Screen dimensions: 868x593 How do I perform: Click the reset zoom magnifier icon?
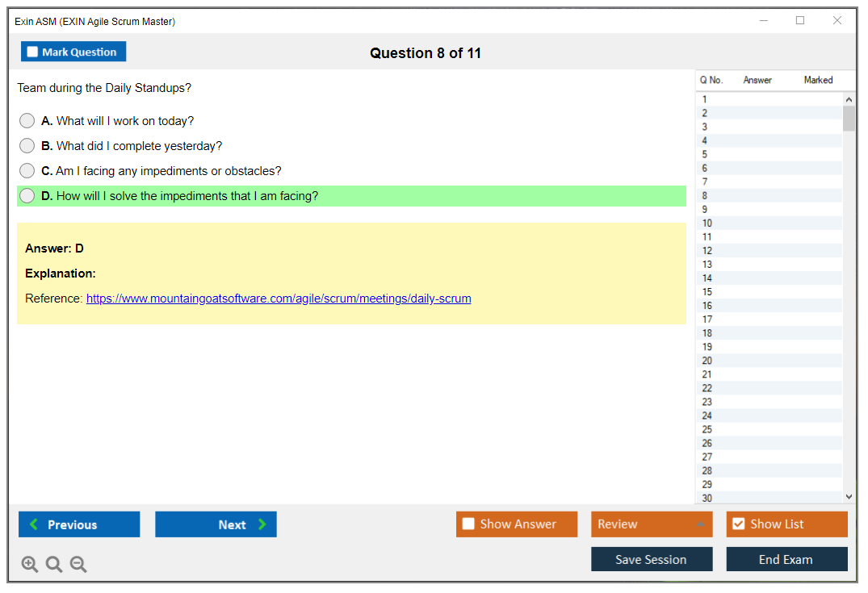click(54, 565)
